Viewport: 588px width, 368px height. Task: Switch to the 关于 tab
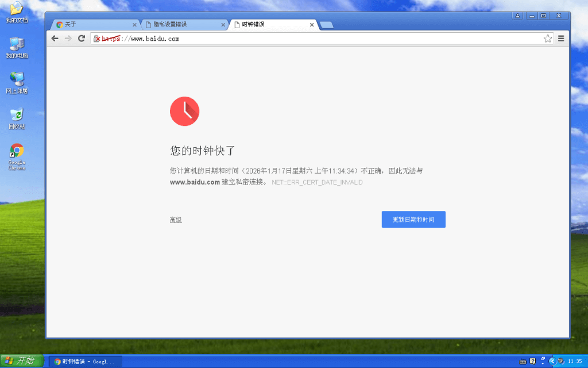pyautogui.click(x=95, y=24)
